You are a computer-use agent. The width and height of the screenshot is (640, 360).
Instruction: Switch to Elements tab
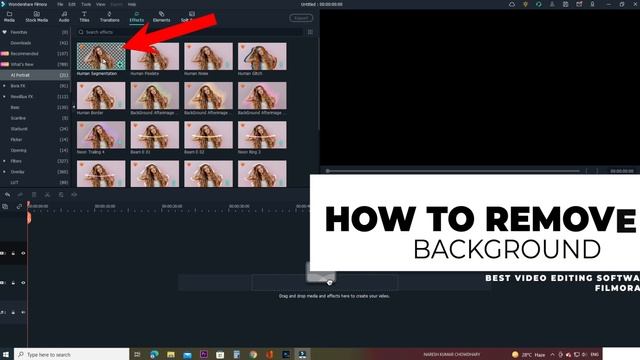pyautogui.click(x=161, y=17)
